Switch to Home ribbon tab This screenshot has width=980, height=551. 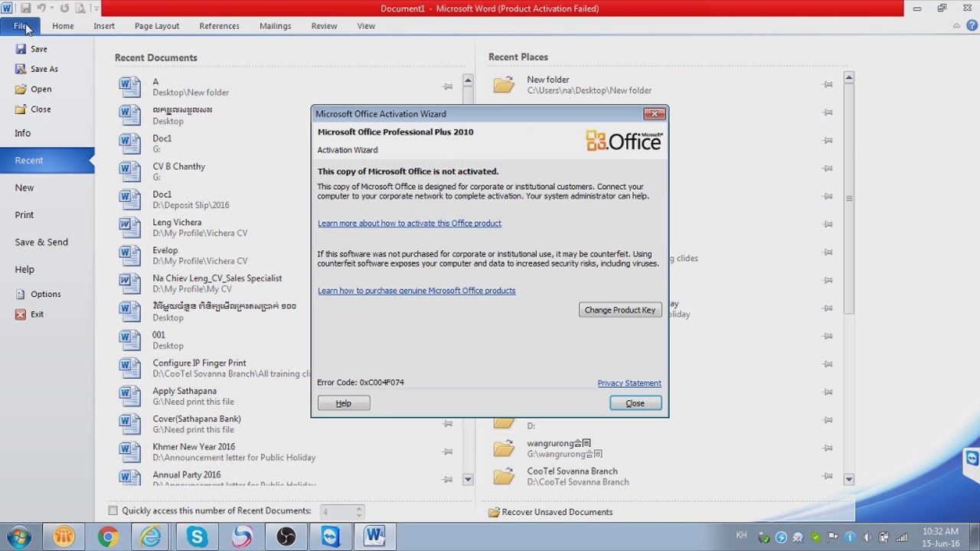(63, 26)
